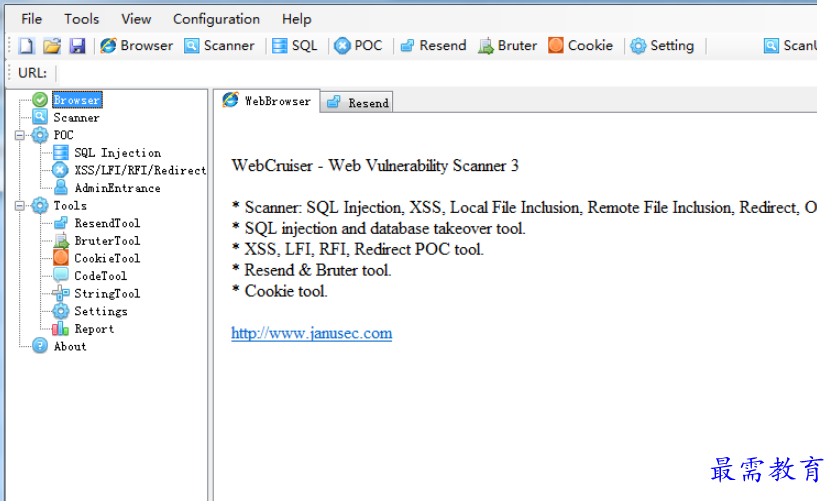Open BruterTool in the tree
Viewport: 832px width, 501px height.
(107, 240)
